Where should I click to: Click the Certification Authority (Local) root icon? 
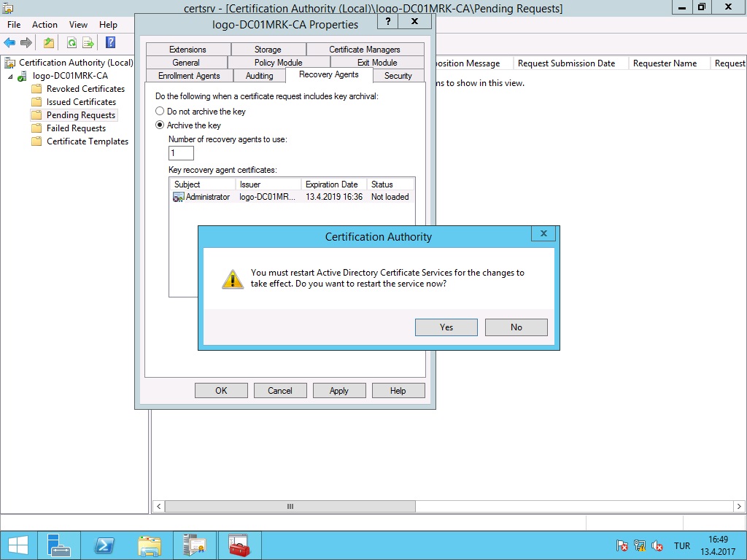click(9, 63)
